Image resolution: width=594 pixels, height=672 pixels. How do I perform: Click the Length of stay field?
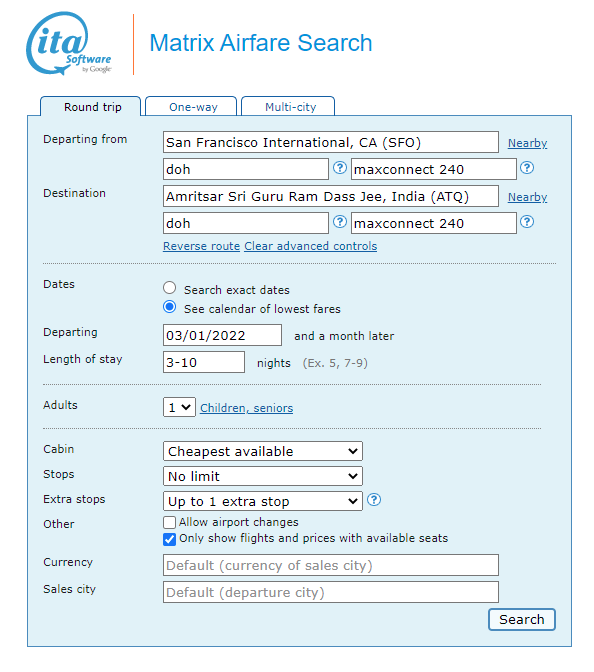(204, 362)
